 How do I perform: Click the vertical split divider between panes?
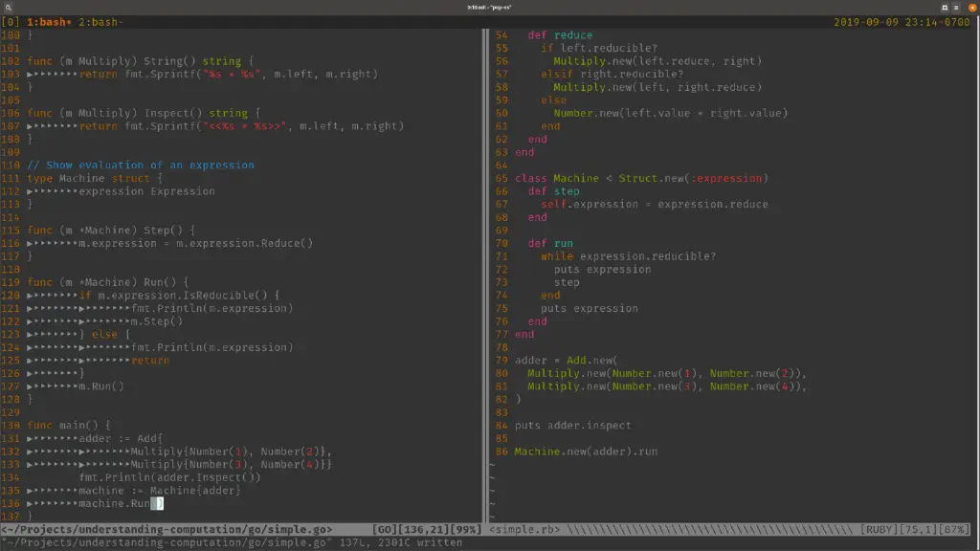tap(485, 275)
